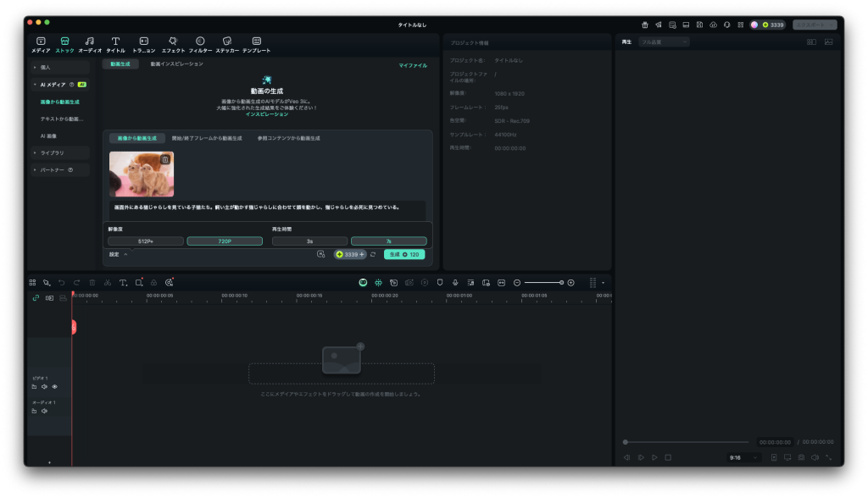Screen dimensions: 868x498
Task: Click the timeline zoom-in plus icon
Action: (x=570, y=282)
